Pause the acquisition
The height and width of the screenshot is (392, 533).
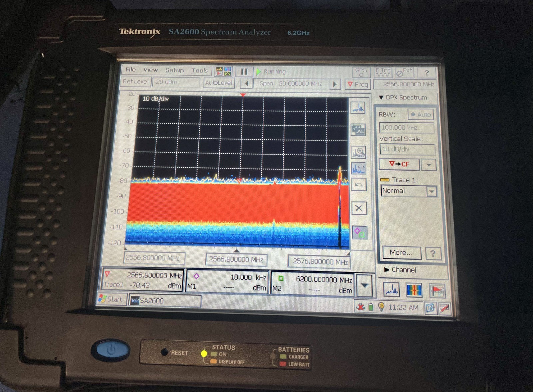coord(244,72)
